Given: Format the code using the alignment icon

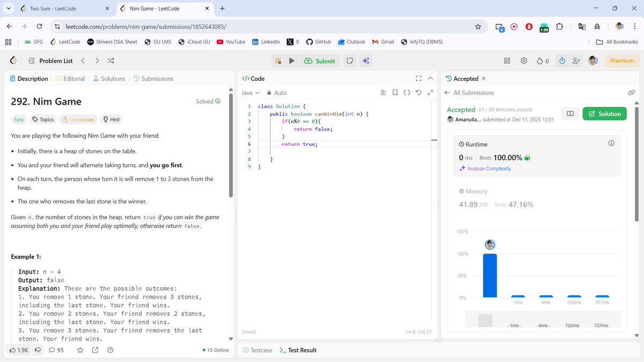Looking at the screenshot, I should click(383, 92).
